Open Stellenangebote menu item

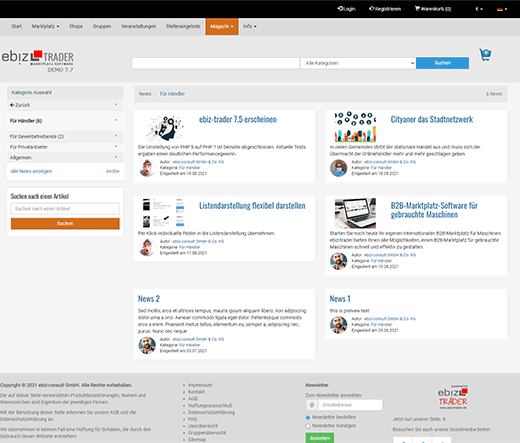coord(183,26)
